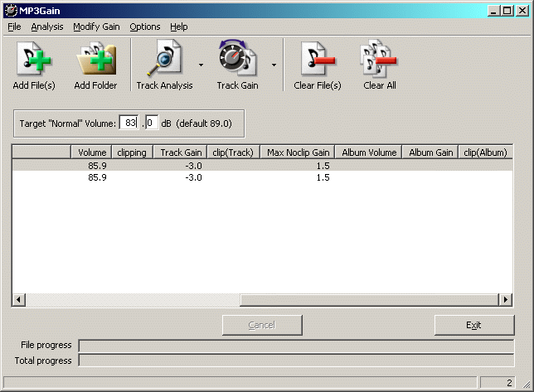Sort by the clipping column header
534x392 pixels.
coord(132,152)
